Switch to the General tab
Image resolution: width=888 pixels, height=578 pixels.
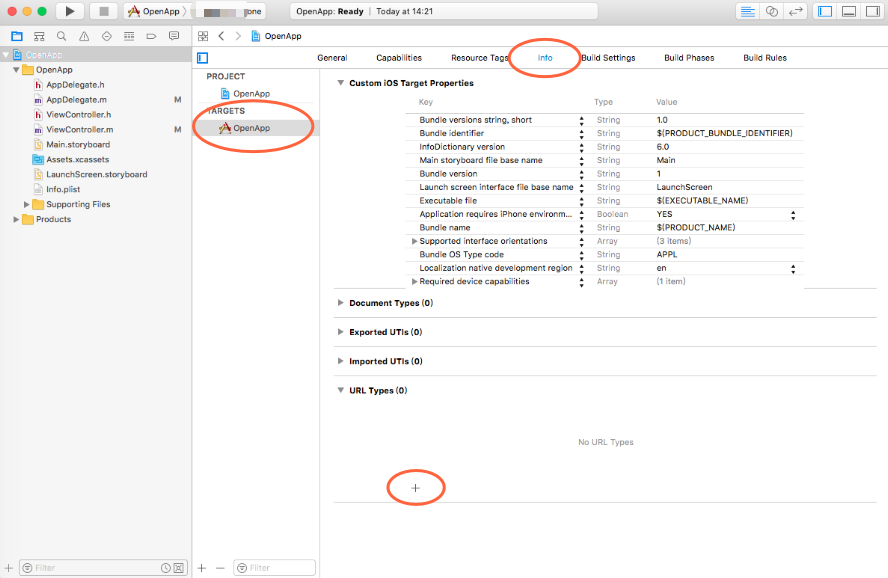tap(332, 58)
